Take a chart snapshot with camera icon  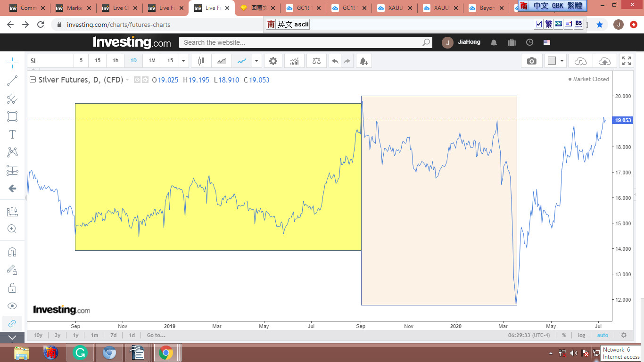click(x=531, y=61)
